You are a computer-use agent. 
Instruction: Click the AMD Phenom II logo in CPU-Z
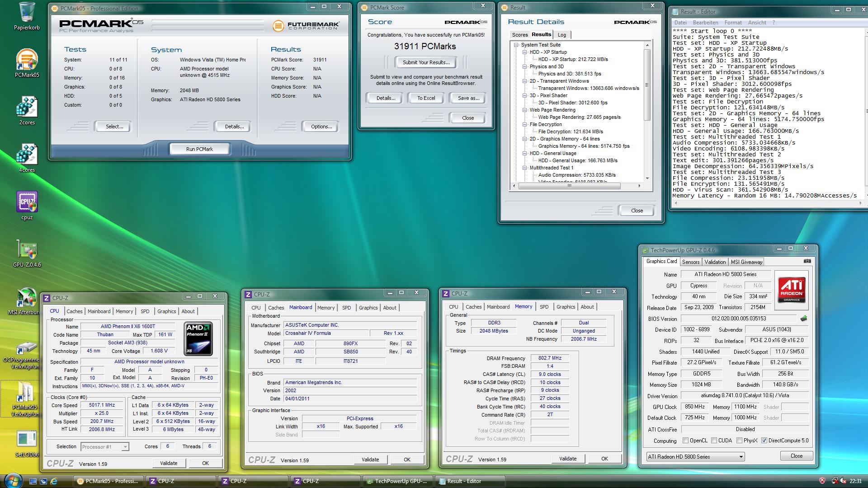click(x=198, y=338)
